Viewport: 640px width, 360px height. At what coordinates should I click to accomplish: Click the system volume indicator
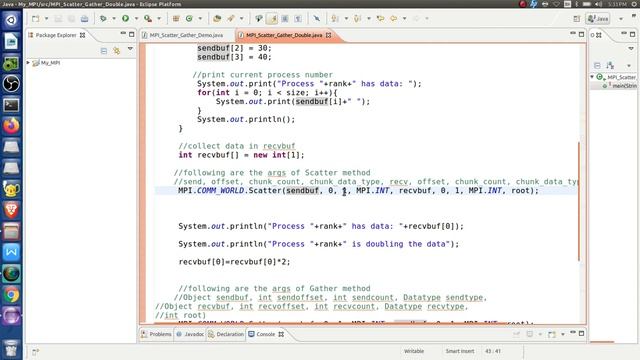(598, 4)
